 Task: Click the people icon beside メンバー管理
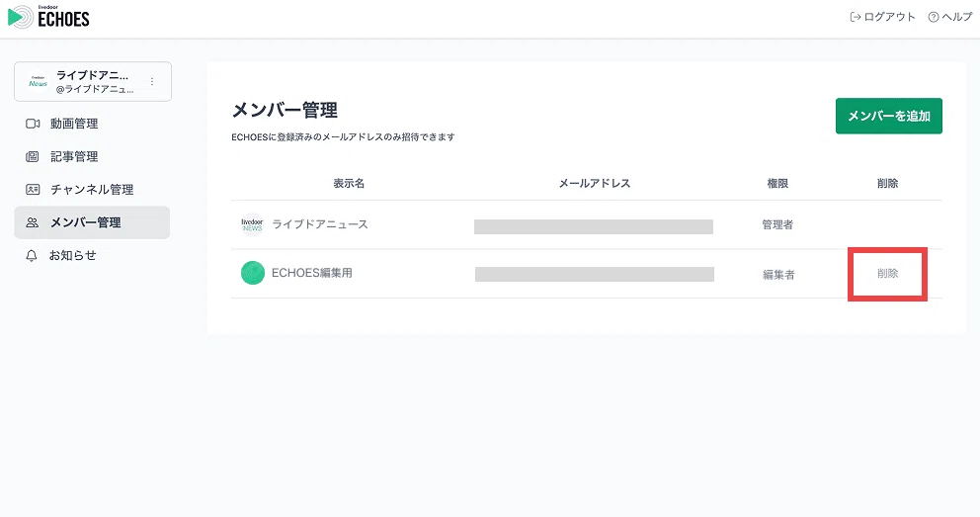pos(32,222)
